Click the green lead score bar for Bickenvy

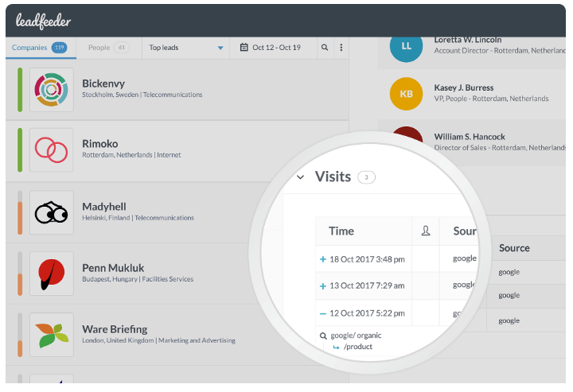pos(20,90)
